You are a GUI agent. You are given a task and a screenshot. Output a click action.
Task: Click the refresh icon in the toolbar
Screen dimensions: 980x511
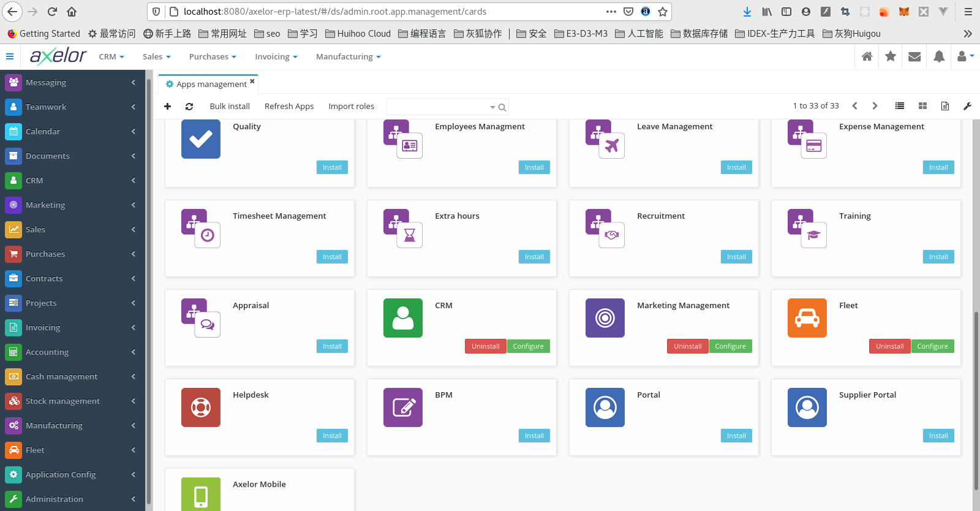[189, 106]
